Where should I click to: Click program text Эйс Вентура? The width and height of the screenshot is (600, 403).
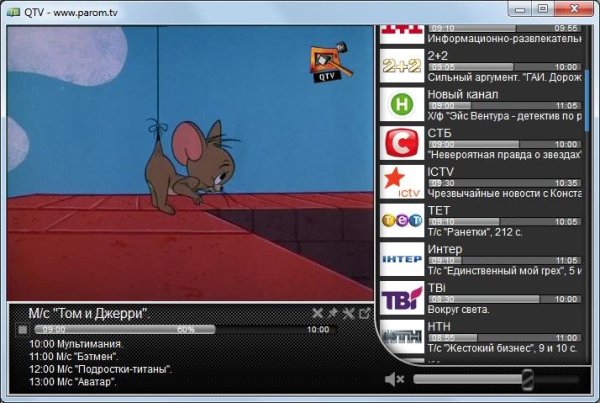(505, 116)
